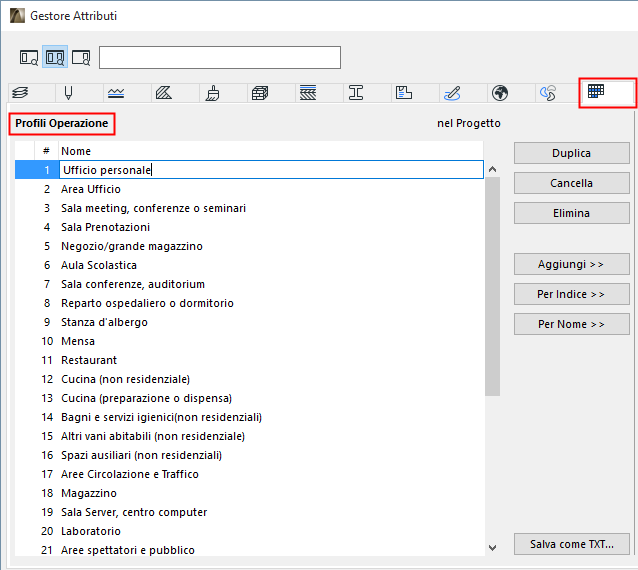
Task: Select Sala meeting, conferenze o seminari row
Action: tap(249, 208)
